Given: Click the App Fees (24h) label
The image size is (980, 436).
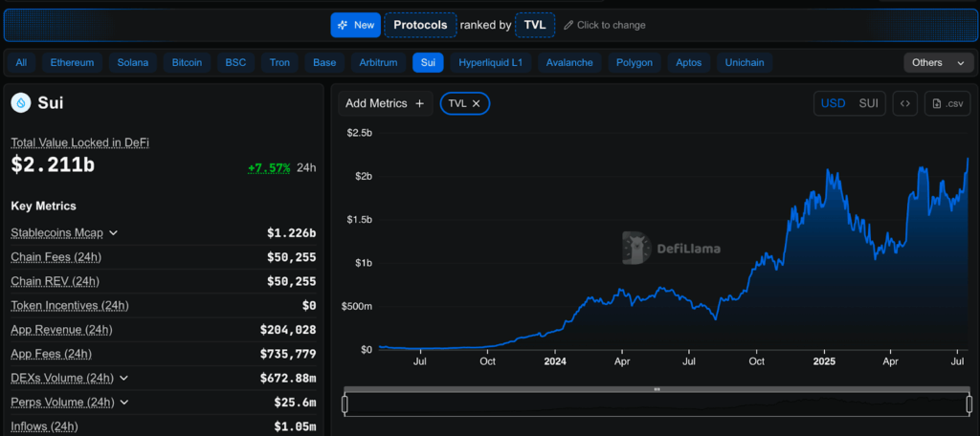Looking at the screenshot, I should click(x=52, y=354).
